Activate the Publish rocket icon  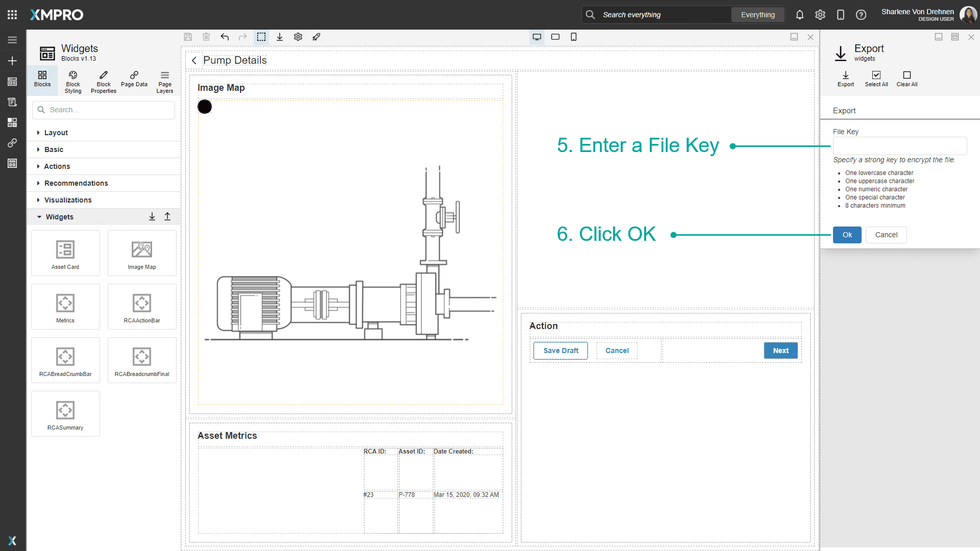316,37
